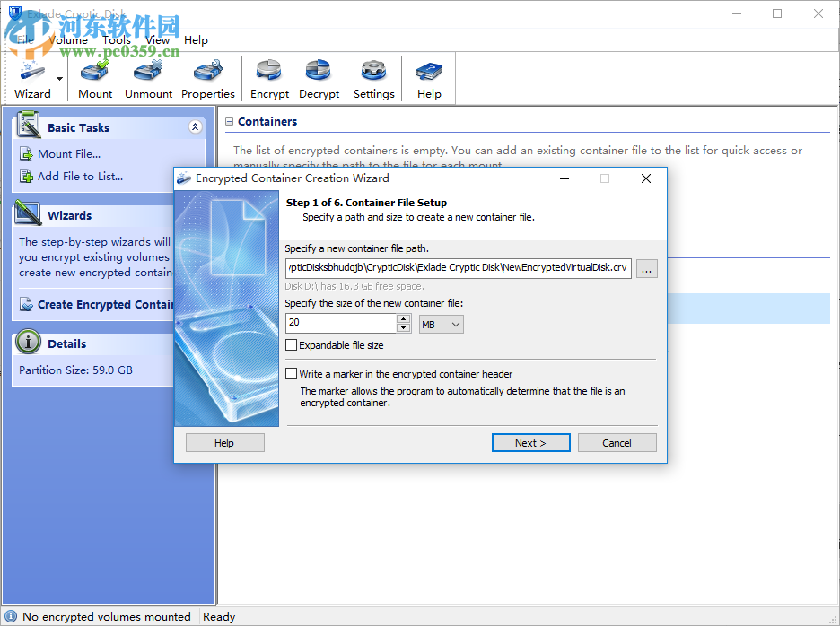
Task: Collapse the Basic Tasks panel
Action: (x=195, y=127)
